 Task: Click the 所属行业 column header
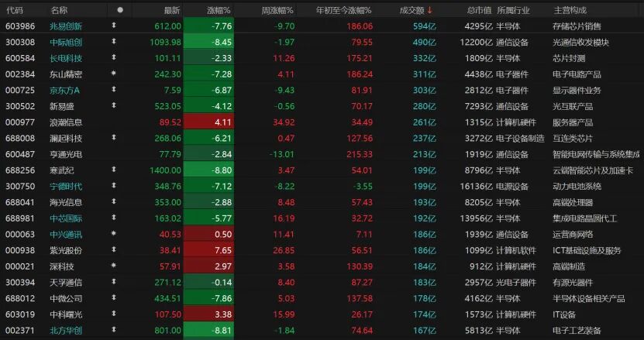pos(513,11)
